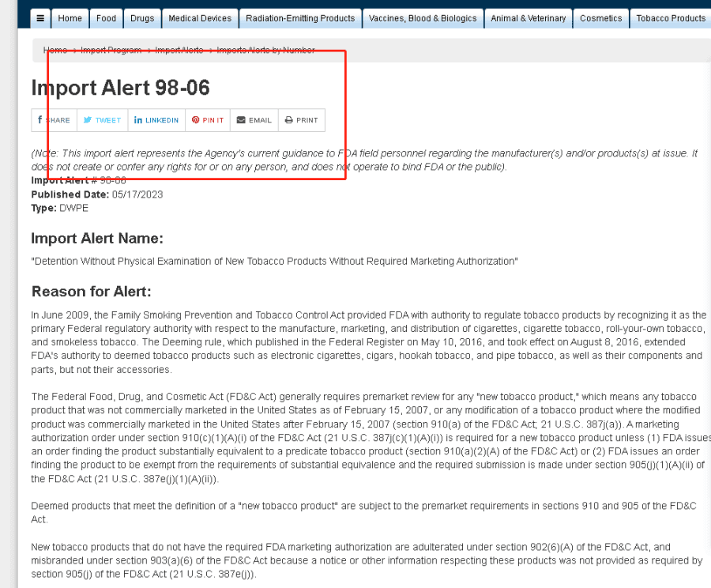This screenshot has height=588, width=711.
Task: Click Home breadcrumb link
Action: coord(55,50)
